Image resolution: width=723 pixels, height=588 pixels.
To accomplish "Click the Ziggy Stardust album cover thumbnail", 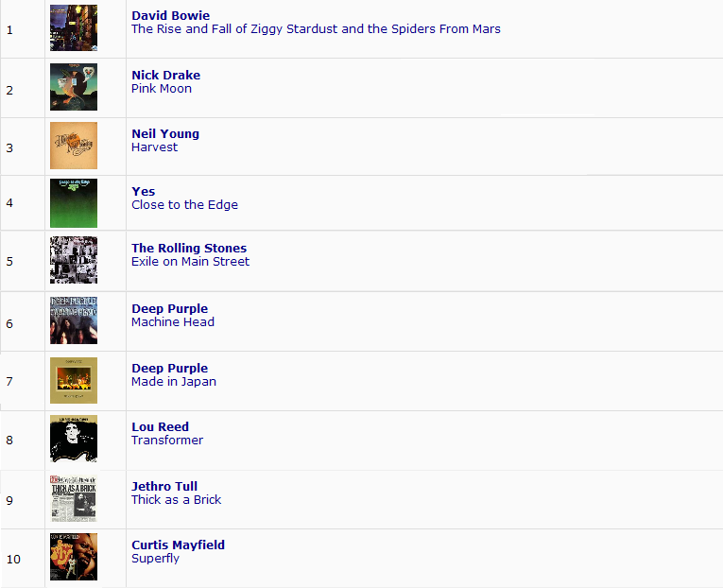I will point(74,27).
